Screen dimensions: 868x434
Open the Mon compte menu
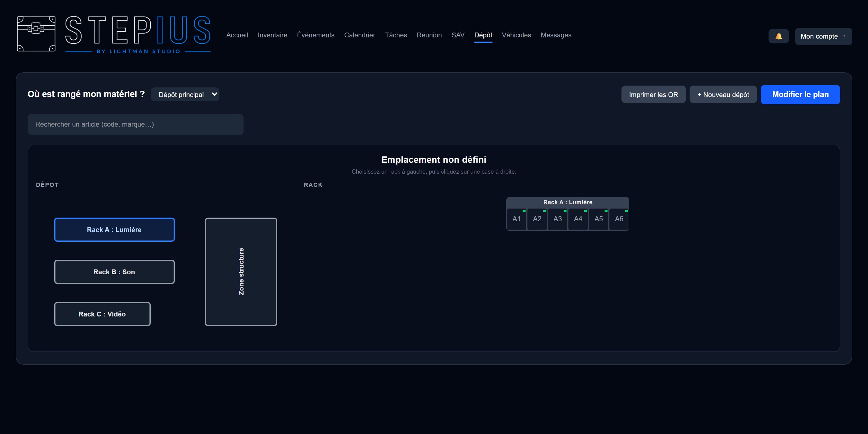click(x=823, y=36)
